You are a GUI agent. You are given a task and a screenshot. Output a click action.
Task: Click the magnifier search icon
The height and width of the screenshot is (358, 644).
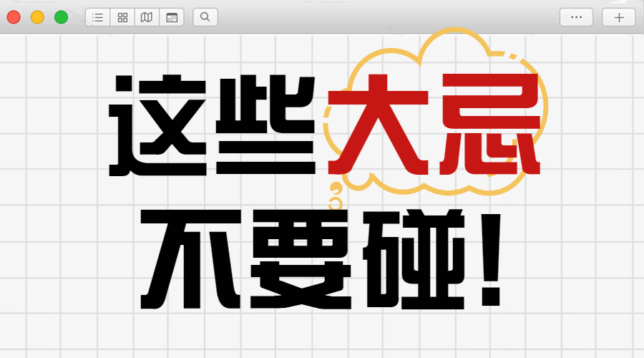coord(205,17)
